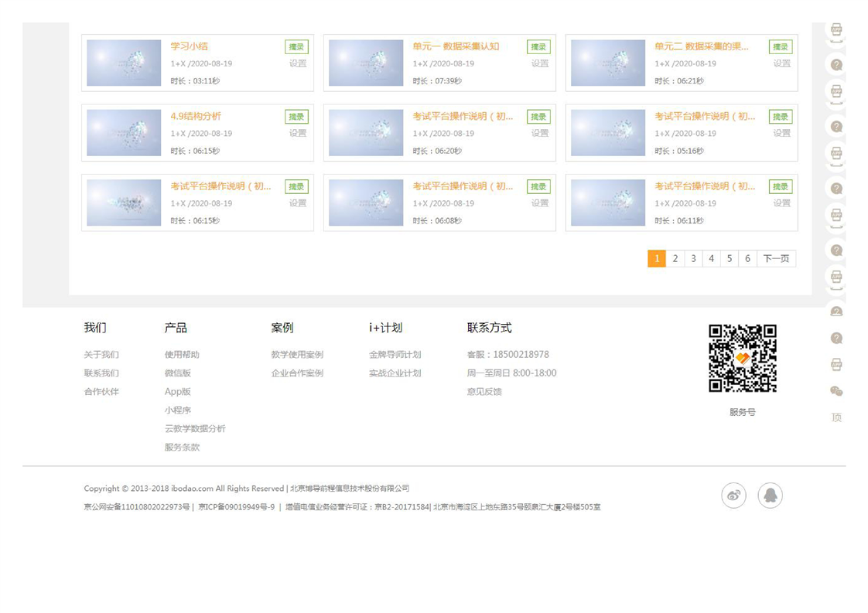The width and height of the screenshot is (868, 613).
Task: Click the 服务号 QR code image
Action: click(x=742, y=358)
